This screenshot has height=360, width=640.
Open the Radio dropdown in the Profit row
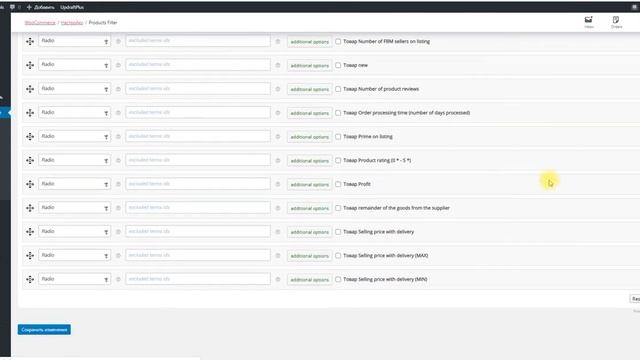tap(74, 184)
